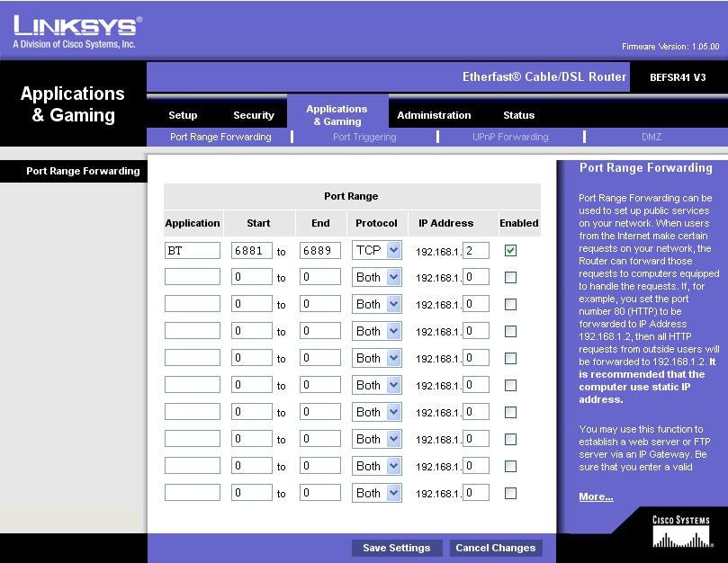Toggle Enabled checkbox in sixth row
Screen dimensions: 728x563
(510, 385)
